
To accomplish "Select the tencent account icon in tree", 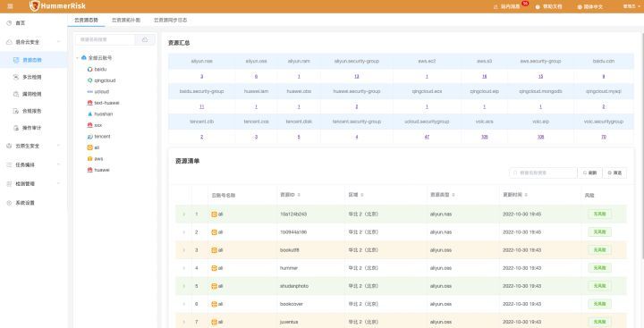I will pyautogui.click(x=90, y=136).
